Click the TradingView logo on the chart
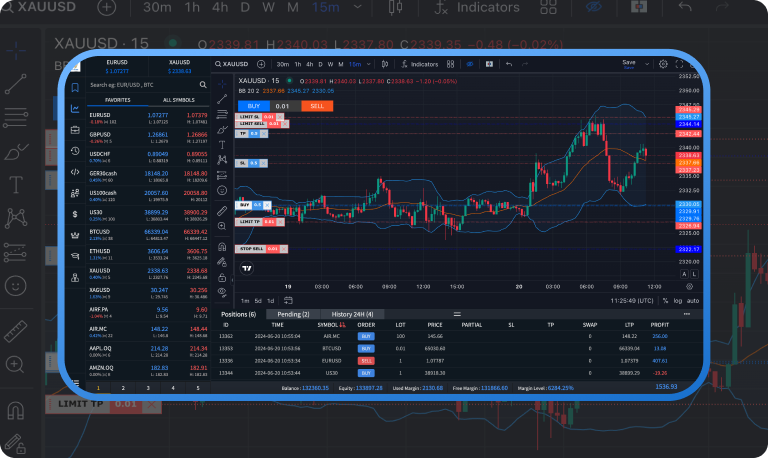768x458 pixels. click(247, 268)
